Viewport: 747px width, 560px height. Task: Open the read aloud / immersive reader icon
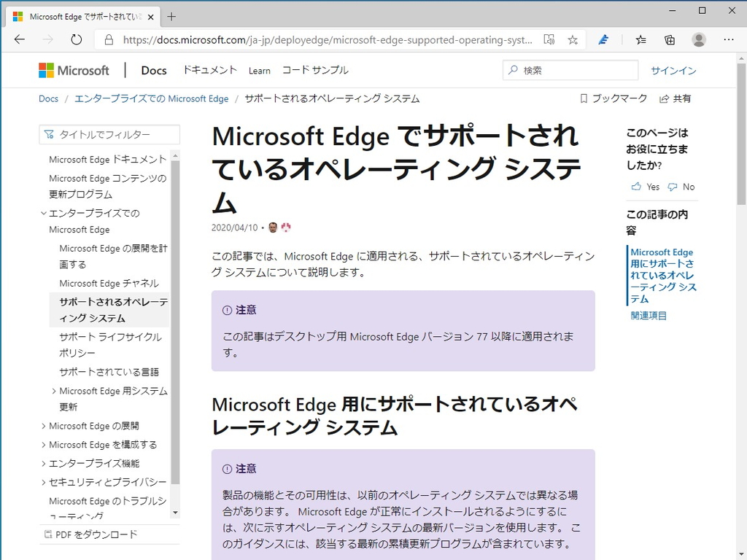click(549, 40)
